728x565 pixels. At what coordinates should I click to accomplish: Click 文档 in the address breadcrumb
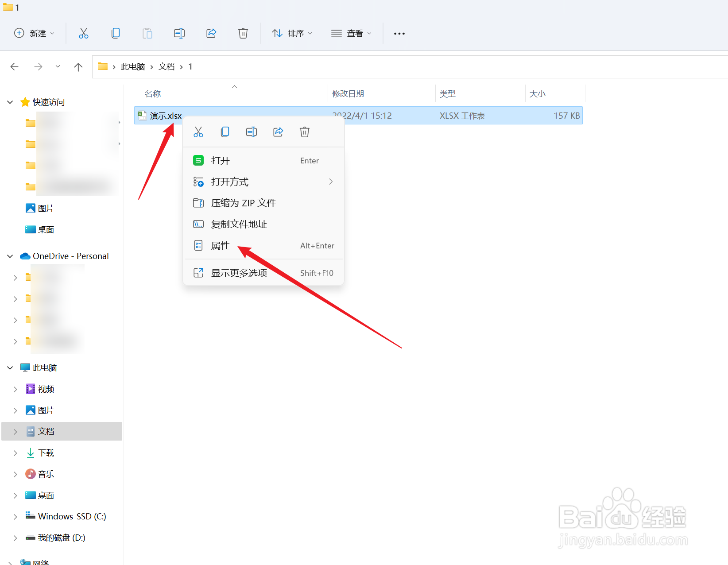point(167,66)
